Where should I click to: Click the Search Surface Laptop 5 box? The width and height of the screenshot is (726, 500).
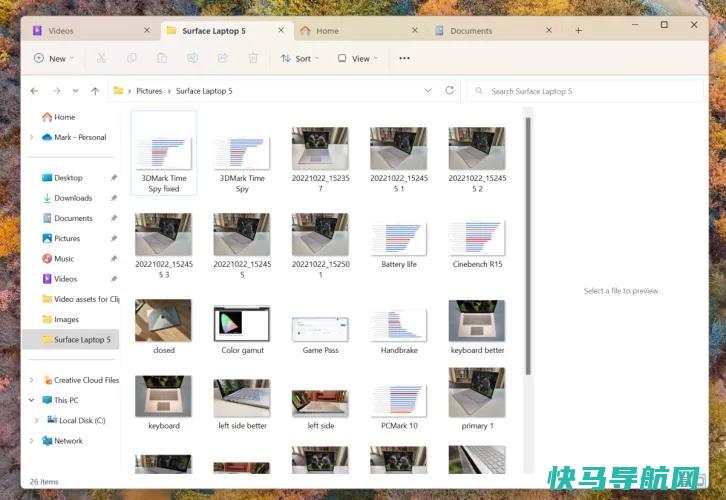(585, 91)
